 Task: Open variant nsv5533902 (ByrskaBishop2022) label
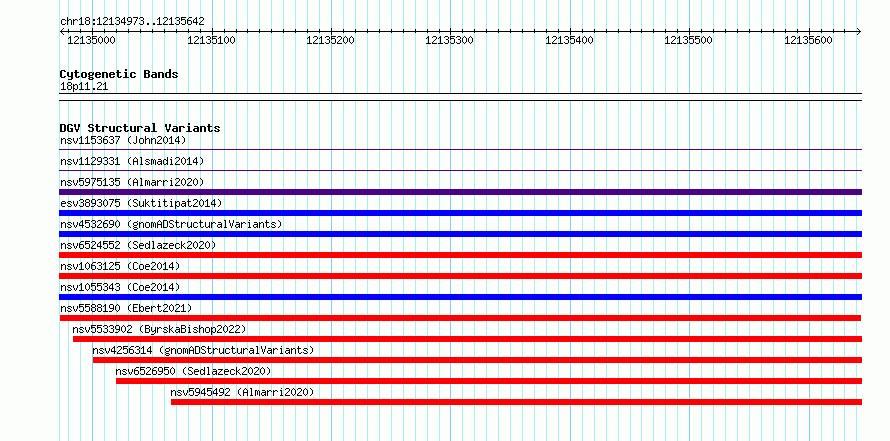click(x=159, y=329)
